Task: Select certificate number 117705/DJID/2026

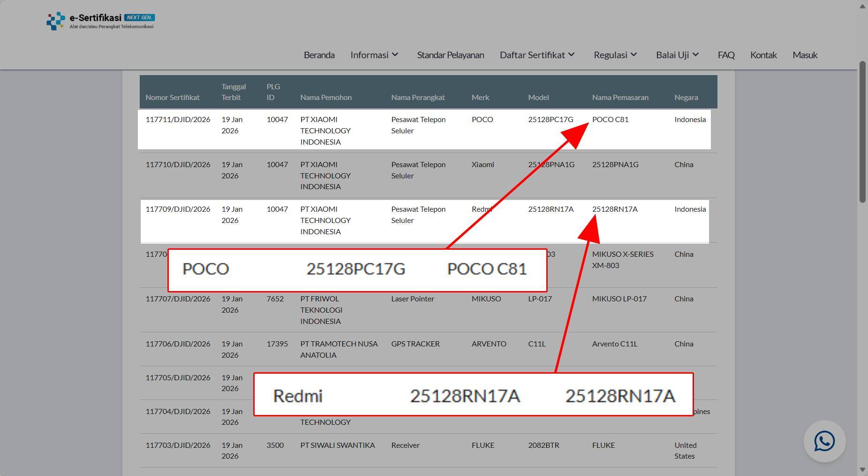Action: pyautogui.click(x=178, y=377)
